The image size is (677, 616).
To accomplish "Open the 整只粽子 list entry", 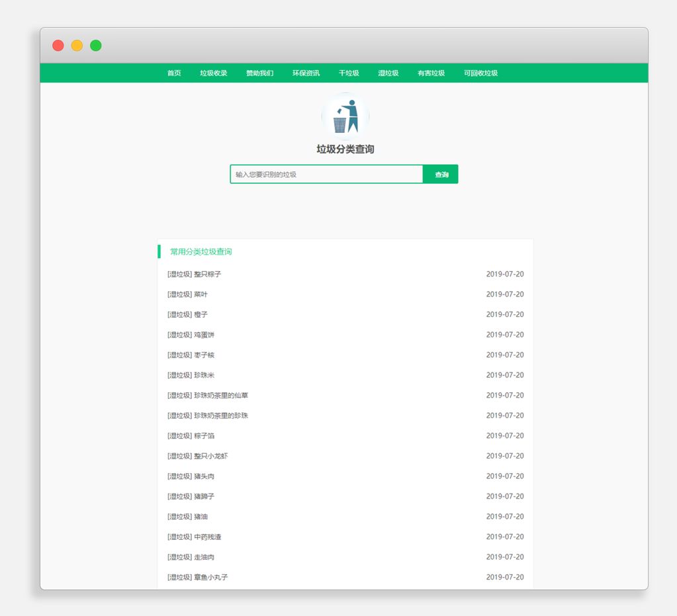I will (x=195, y=275).
